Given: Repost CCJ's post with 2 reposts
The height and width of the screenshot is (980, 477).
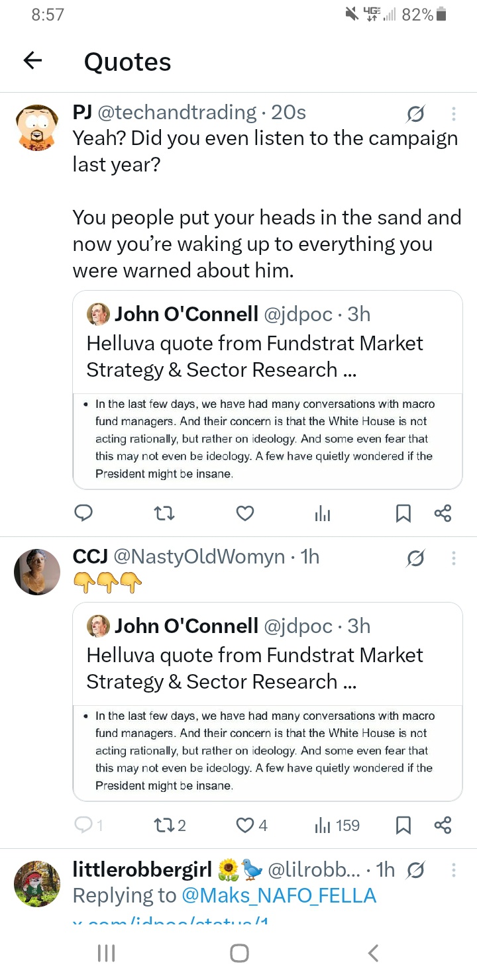Looking at the screenshot, I should (170, 825).
